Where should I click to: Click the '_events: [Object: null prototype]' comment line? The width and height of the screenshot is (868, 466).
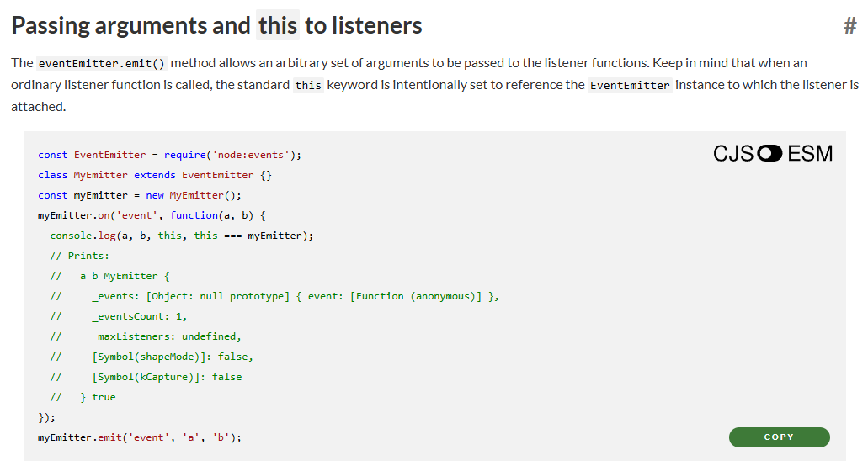[x=274, y=296]
